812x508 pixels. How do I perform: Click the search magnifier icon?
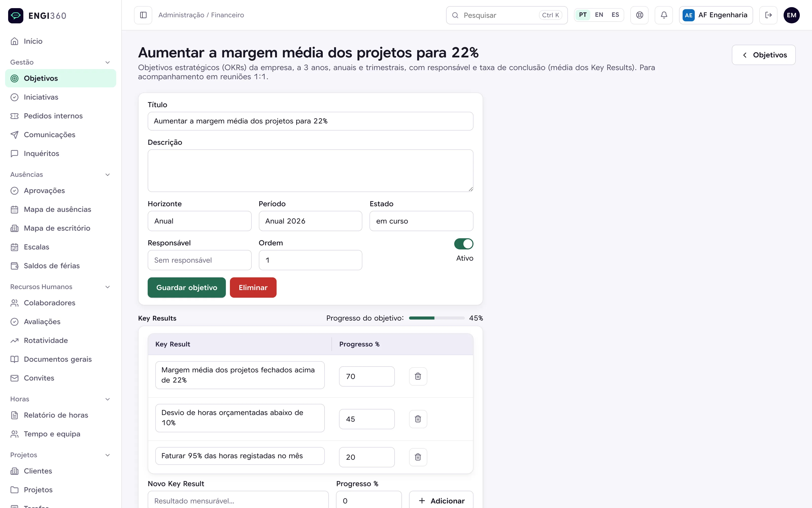point(455,15)
